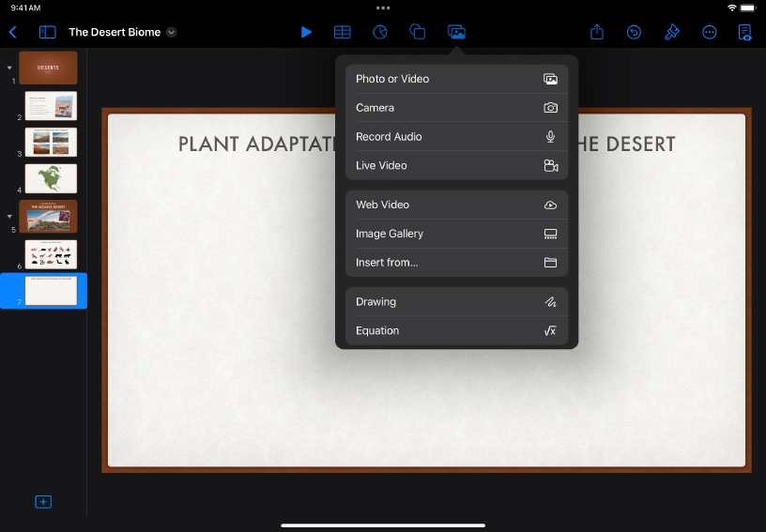The width and height of the screenshot is (766, 532).
Task: Tap the Play slideshow button
Action: 306,32
